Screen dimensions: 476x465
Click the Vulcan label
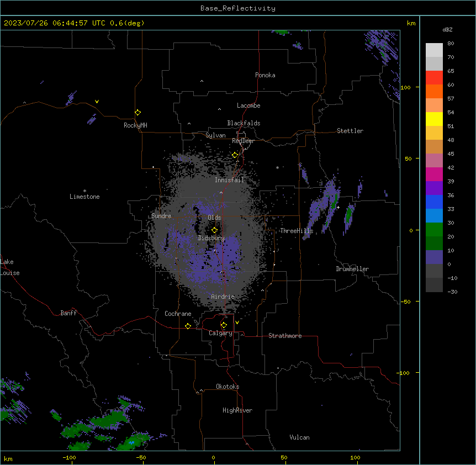point(300,437)
